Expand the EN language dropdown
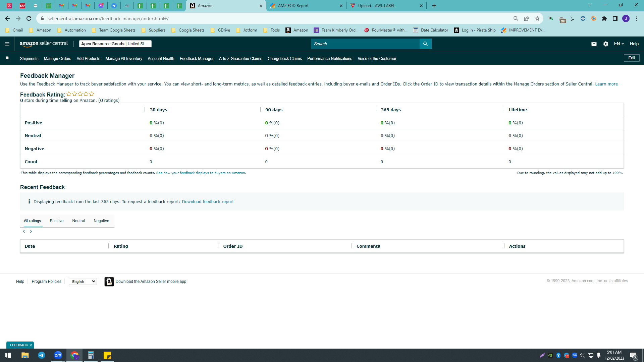644x362 pixels. (619, 44)
